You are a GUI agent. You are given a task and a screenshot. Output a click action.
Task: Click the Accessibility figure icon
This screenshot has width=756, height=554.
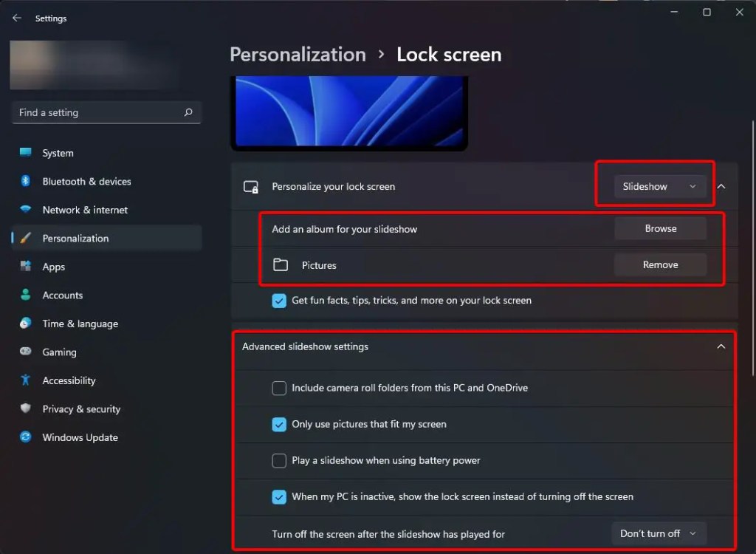pos(26,380)
